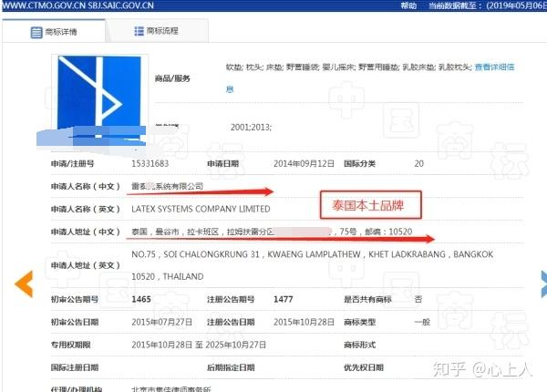547x392 pixels.
Task: Click the blue trademark logo thumbnail
Action: point(99,98)
